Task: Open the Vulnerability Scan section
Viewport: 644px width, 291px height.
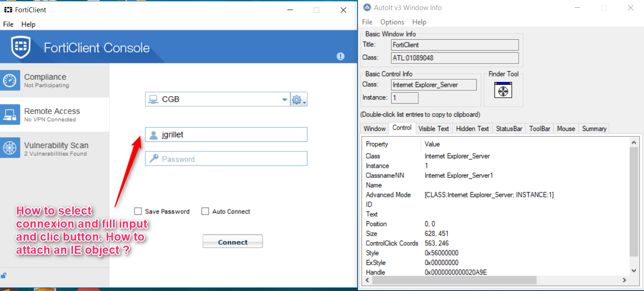Action: (55, 149)
